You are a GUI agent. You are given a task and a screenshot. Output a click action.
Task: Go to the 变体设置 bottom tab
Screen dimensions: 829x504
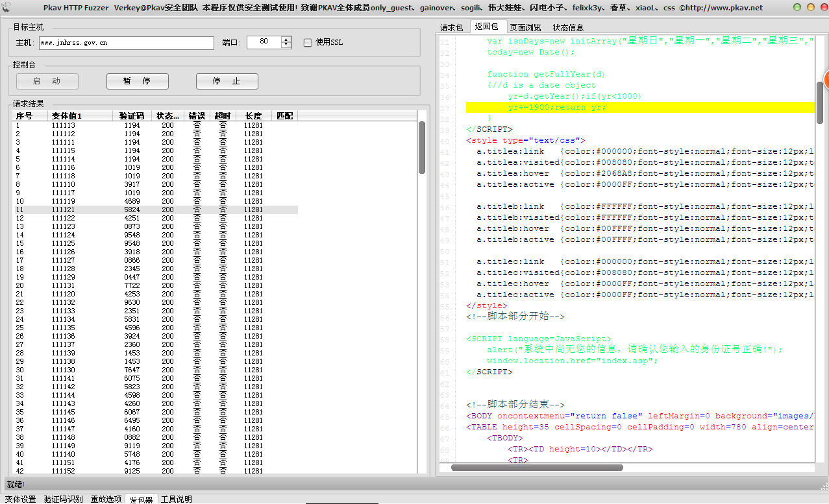point(21,499)
